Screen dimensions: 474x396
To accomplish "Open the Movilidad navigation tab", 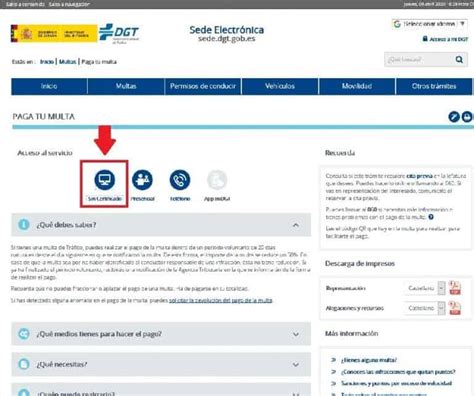I will click(357, 86).
